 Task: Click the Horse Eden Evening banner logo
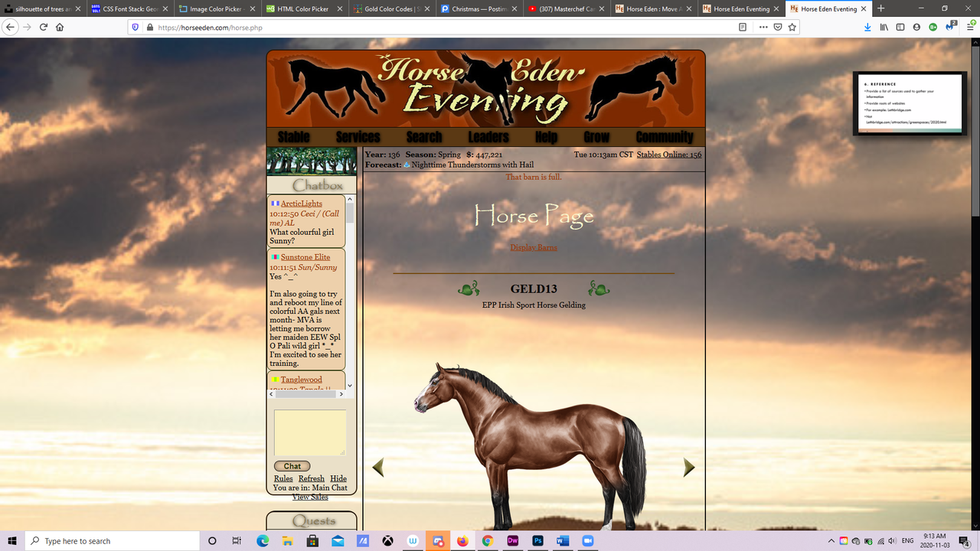[x=485, y=88]
